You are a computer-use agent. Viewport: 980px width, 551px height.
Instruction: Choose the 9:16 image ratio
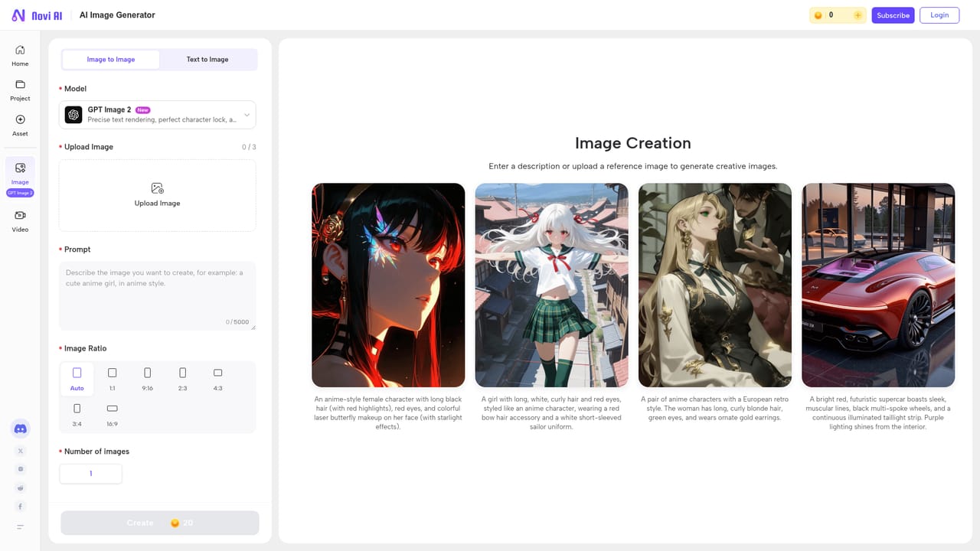147,379
